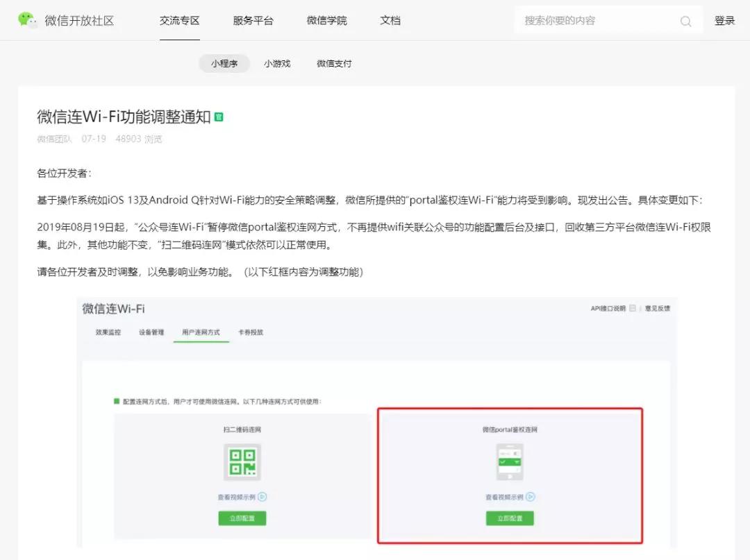Image resolution: width=750 pixels, height=560 pixels.
Task: Open the 文档 nav item
Action: 390,21
